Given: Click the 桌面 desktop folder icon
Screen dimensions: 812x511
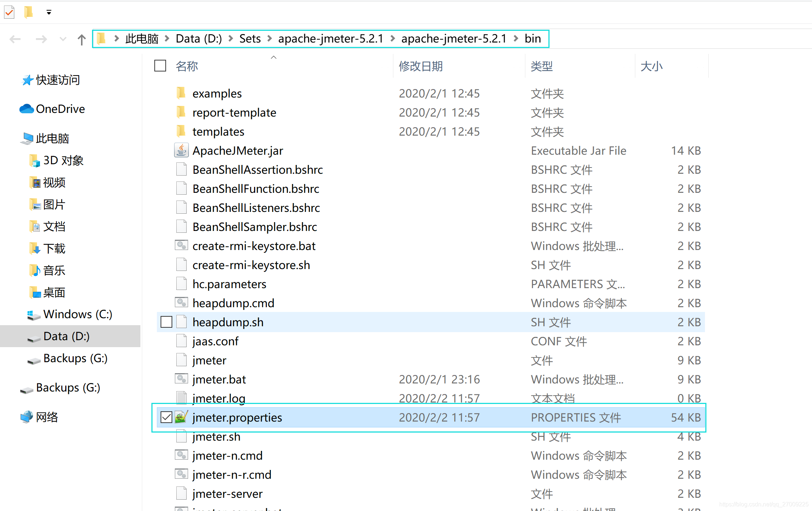Looking at the screenshot, I should (34, 293).
